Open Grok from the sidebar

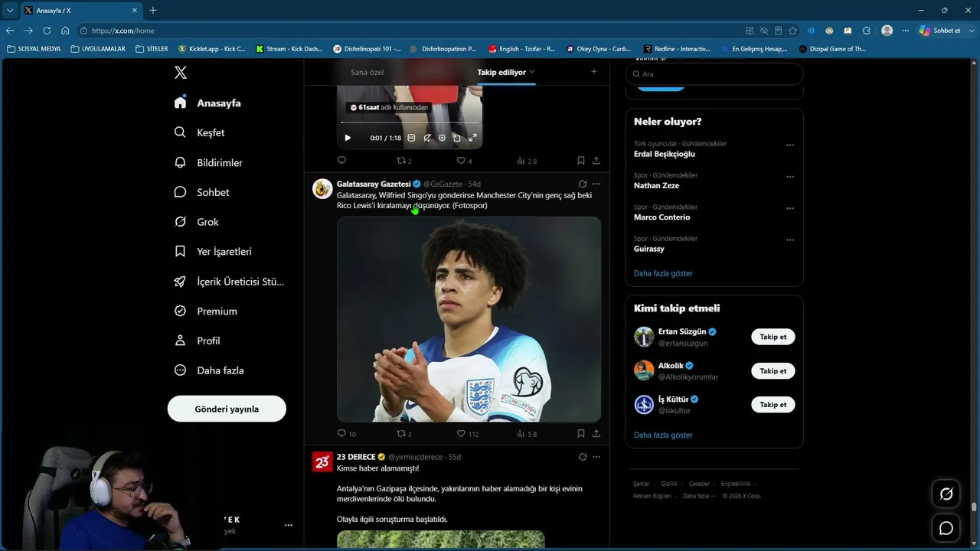[x=196, y=222]
